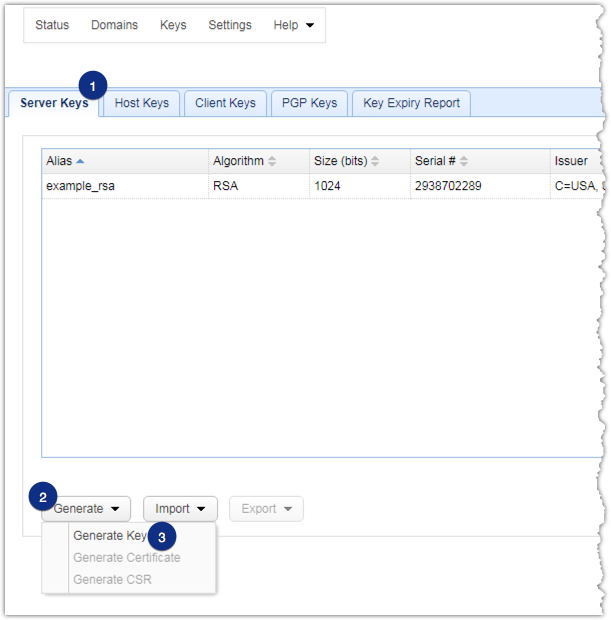The width and height of the screenshot is (611, 620).
Task: Go to the Domains menu item
Action: [x=114, y=25]
